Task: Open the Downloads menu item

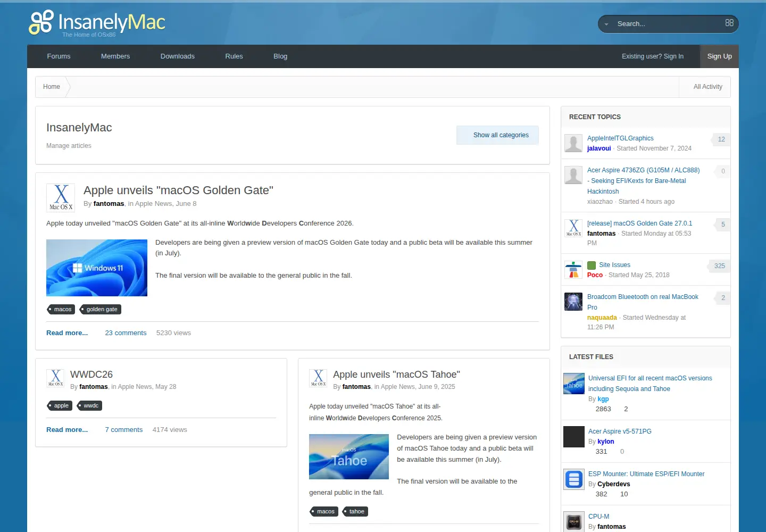Action: [178, 56]
